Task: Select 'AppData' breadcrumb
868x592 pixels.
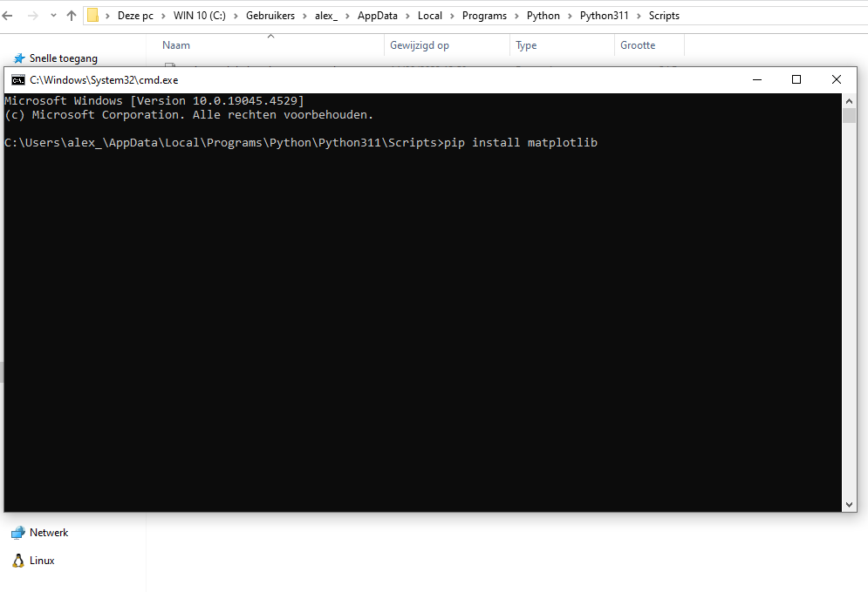Action: [x=378, y=16]
